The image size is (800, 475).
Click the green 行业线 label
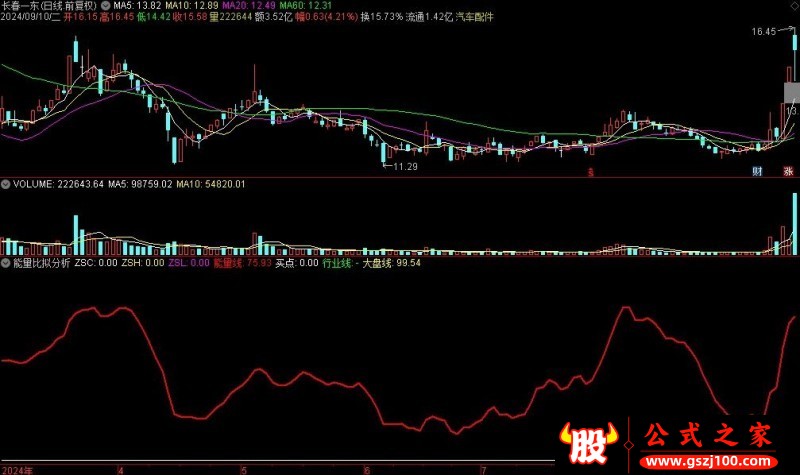tap(337, 263)
